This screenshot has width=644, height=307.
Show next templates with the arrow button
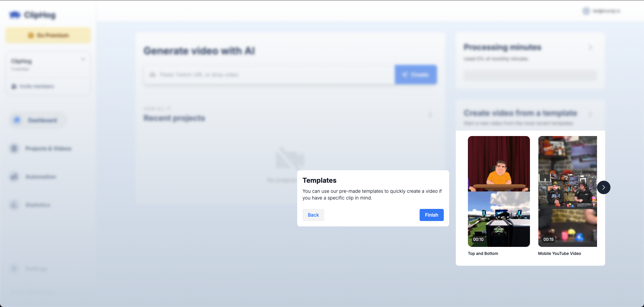[603, 187]
